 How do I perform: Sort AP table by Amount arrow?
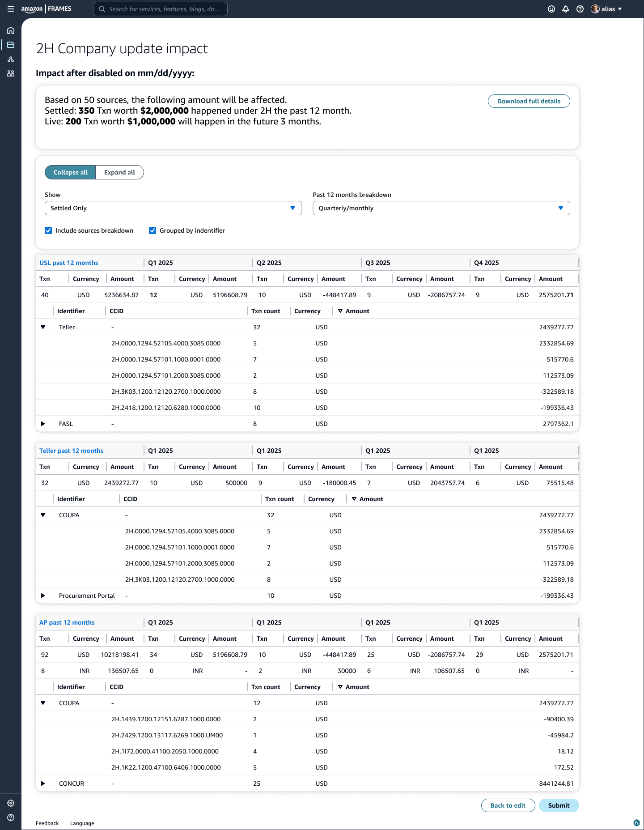click(340, 687)
